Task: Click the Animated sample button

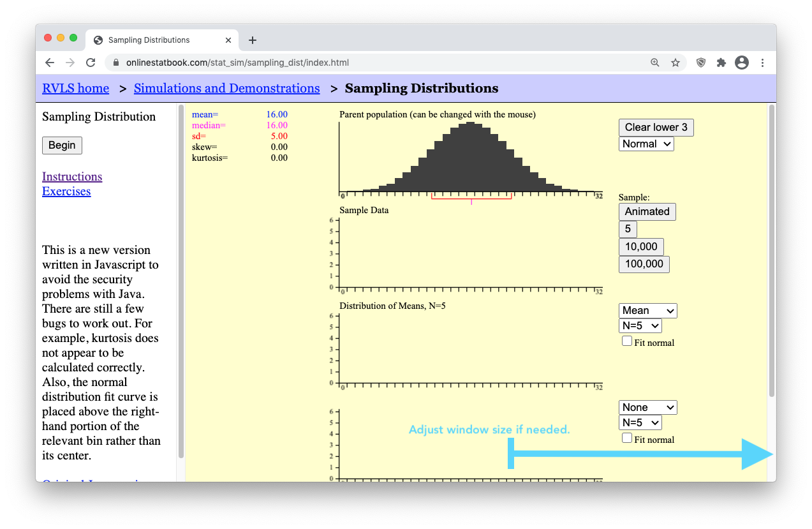Action: tap(647, 212)
